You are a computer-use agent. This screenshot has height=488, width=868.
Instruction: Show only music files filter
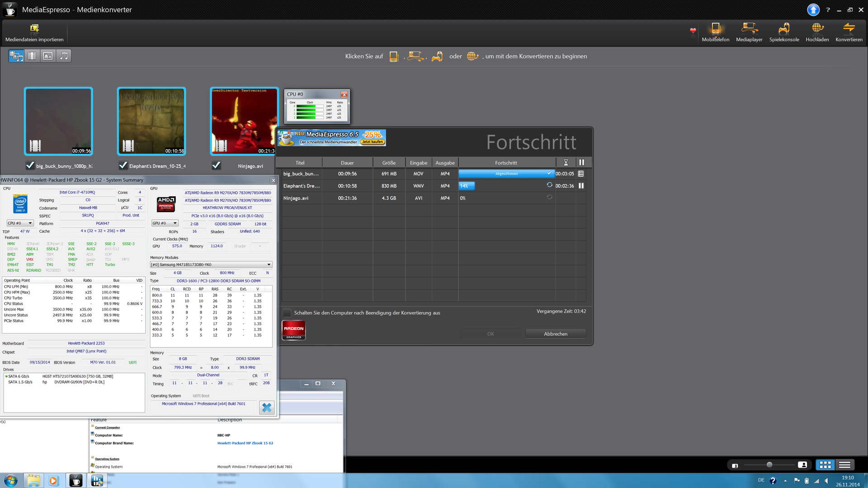click(64, 56)
